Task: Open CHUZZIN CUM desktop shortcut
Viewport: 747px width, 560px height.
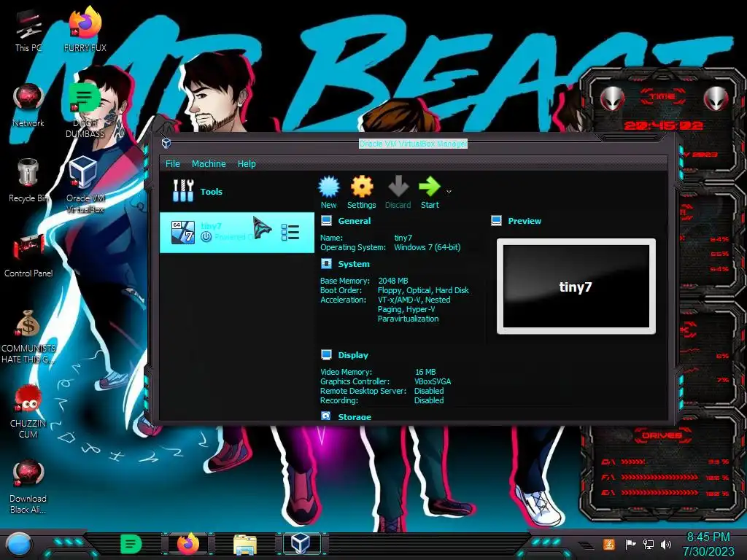Action: [28, 412]
